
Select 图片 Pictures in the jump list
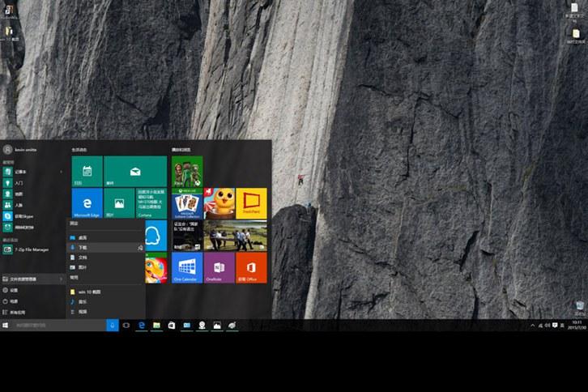click(x=106, y=267)
